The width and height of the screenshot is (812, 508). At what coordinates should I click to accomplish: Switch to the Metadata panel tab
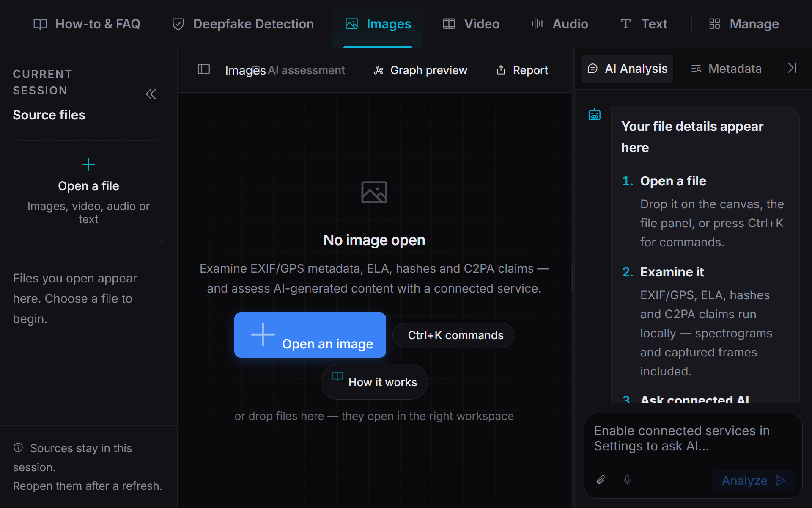(x=726, y=69)
